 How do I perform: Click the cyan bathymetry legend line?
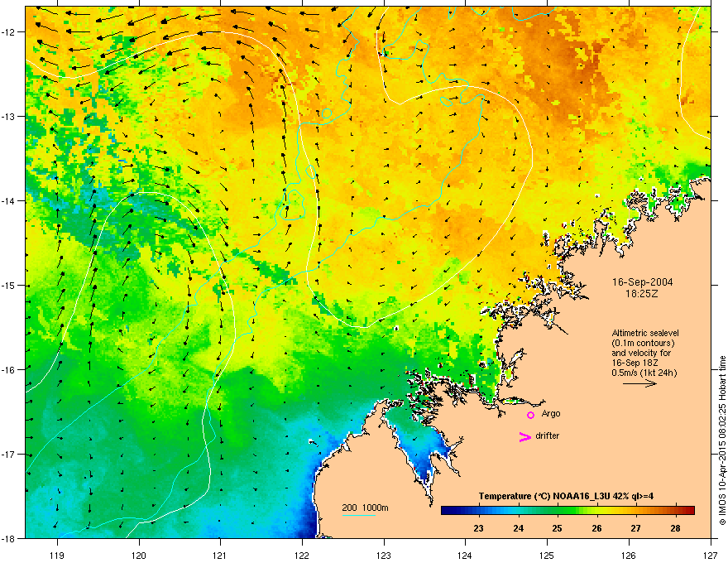(x=358, y=515)
